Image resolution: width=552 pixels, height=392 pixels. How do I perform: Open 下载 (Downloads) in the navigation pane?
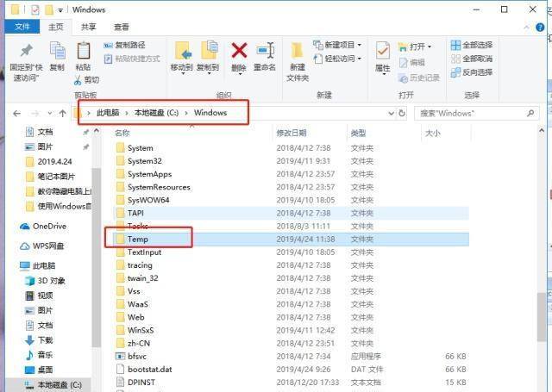coord(40,340)
